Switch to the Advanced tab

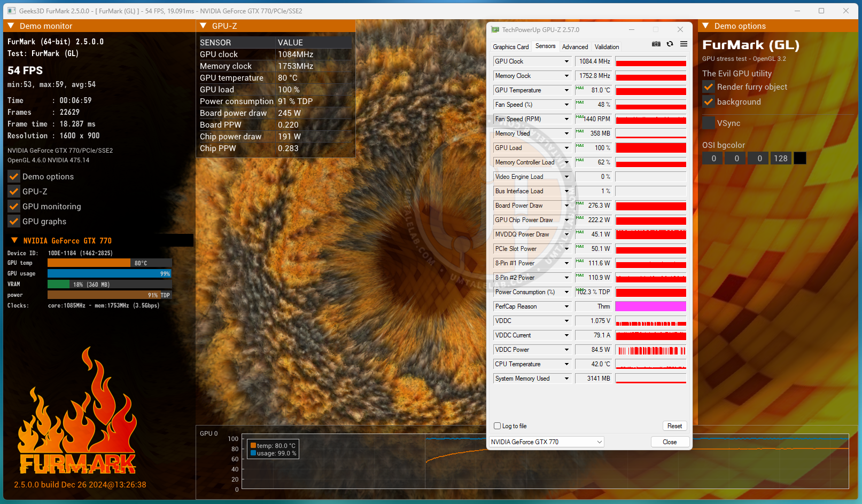[x=575, y=47]
